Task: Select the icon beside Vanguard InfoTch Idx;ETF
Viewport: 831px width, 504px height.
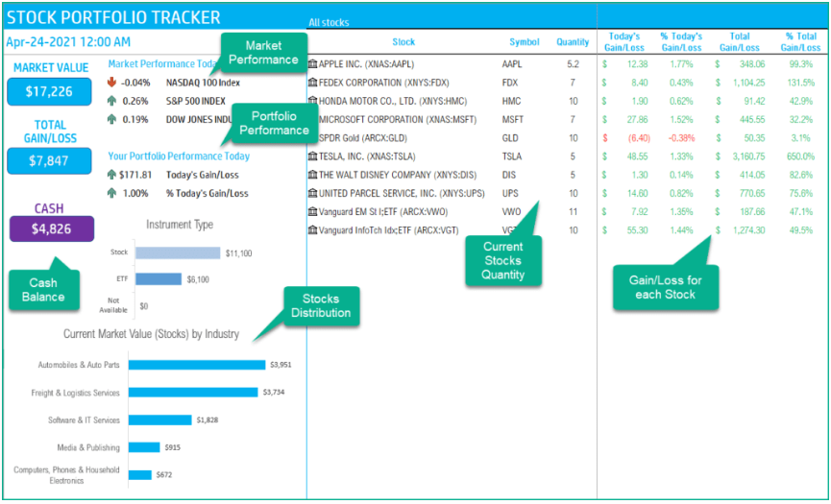Action: pyautogui.click(x=312, y=230)
